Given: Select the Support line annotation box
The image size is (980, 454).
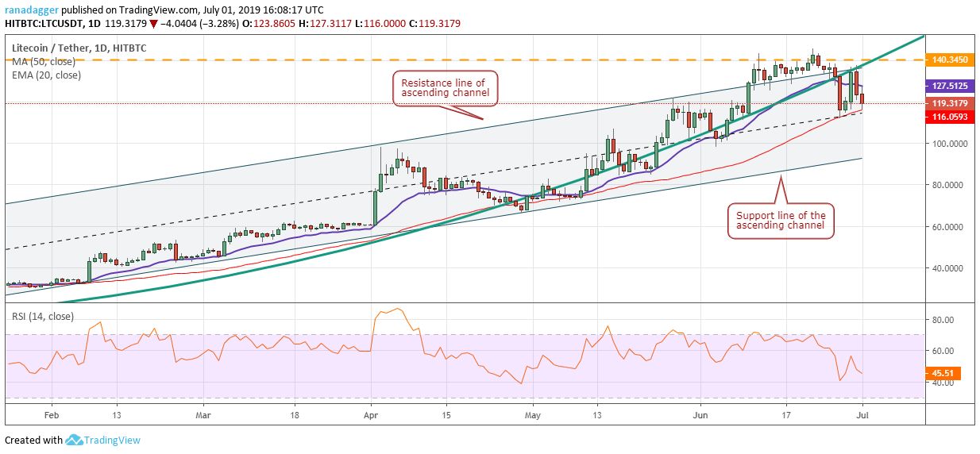Looking at the screenshot, I should tap(780, 221).
